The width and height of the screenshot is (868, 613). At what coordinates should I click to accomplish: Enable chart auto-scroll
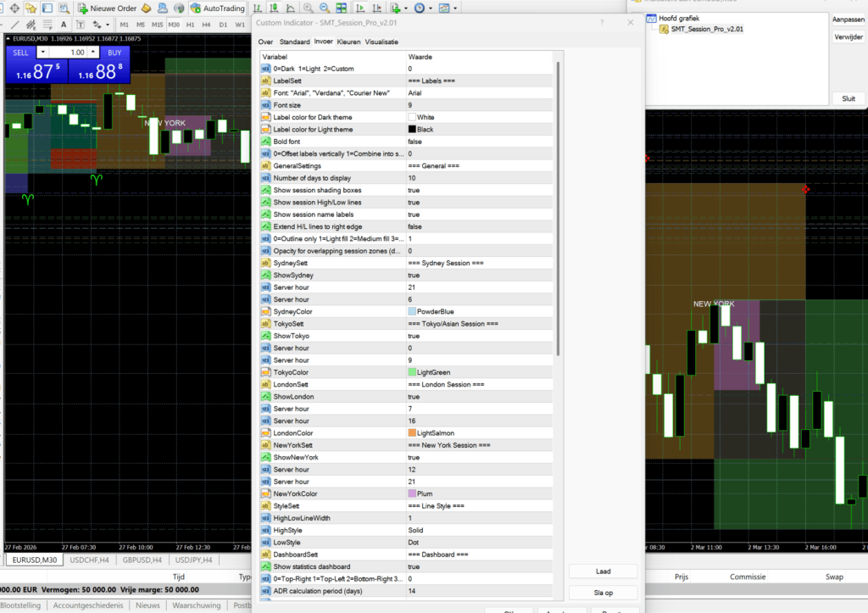360,8
